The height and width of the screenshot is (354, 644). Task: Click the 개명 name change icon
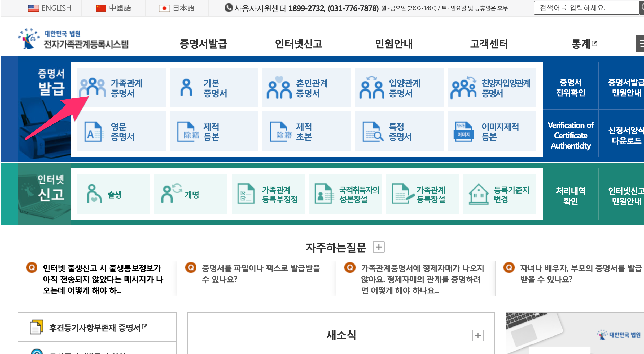point(171,194)
